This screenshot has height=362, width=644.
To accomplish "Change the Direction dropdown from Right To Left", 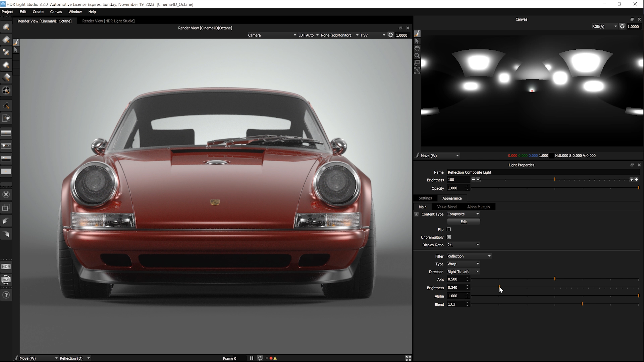I will click(463, 271).
